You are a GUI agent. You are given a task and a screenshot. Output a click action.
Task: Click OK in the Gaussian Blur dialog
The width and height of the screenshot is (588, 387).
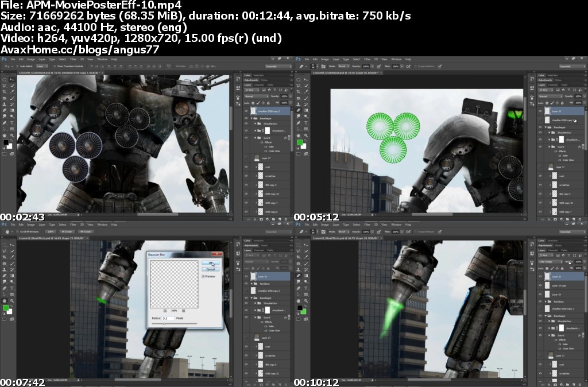210,263
